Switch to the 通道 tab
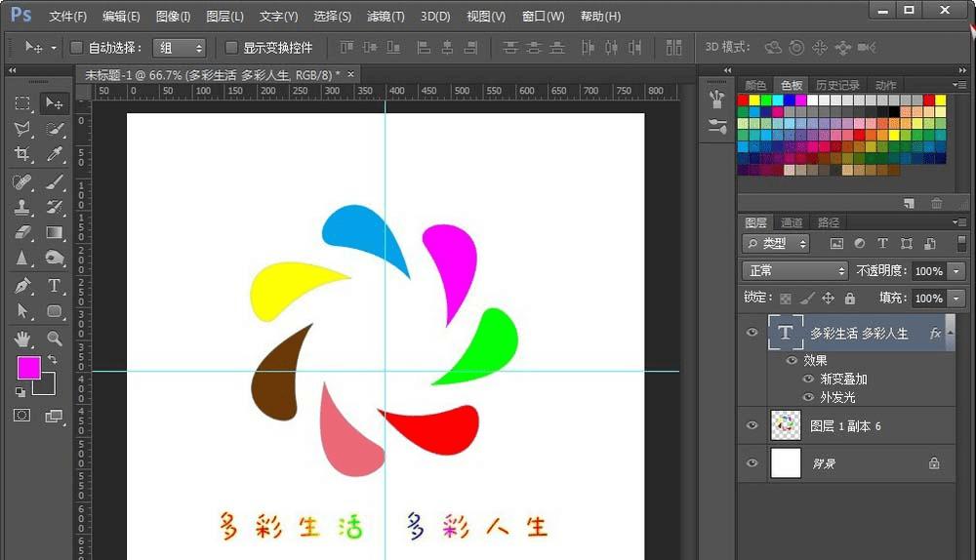The width and height of the screenshot is (976, 560). pos(792,222)
